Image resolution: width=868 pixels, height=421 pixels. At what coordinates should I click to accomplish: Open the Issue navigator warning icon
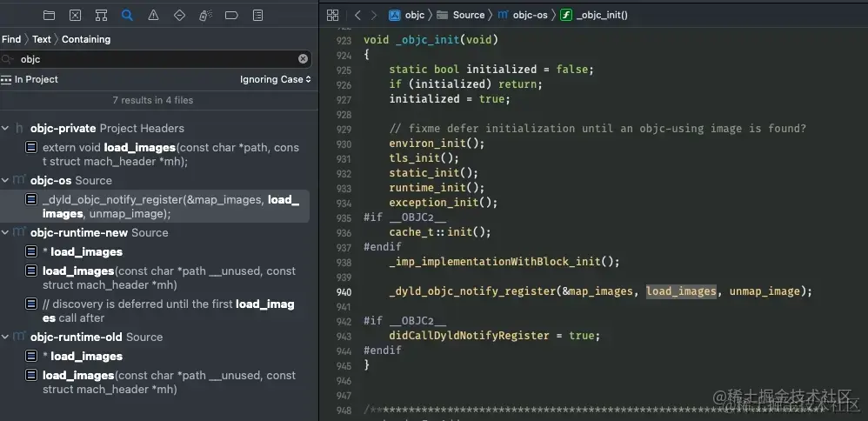153,16
